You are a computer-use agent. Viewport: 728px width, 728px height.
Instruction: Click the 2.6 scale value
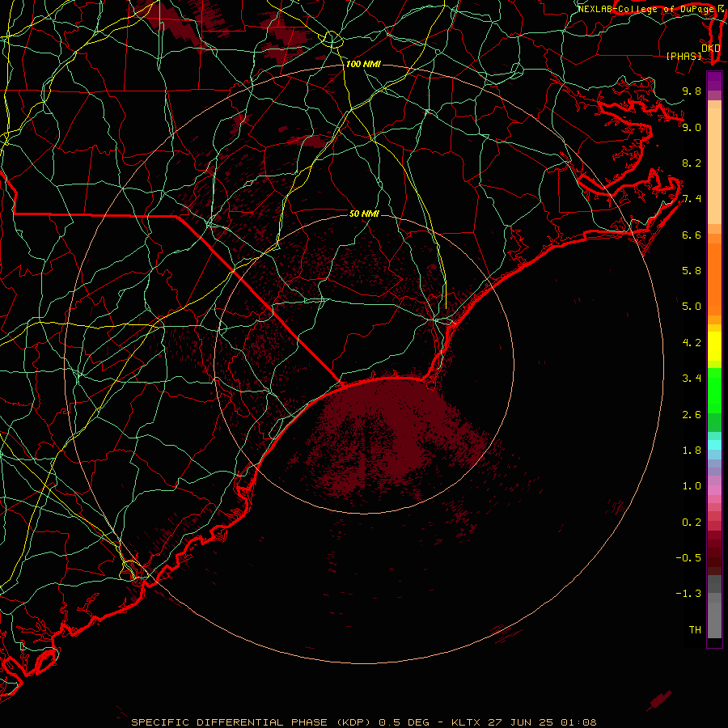point(692,414)
